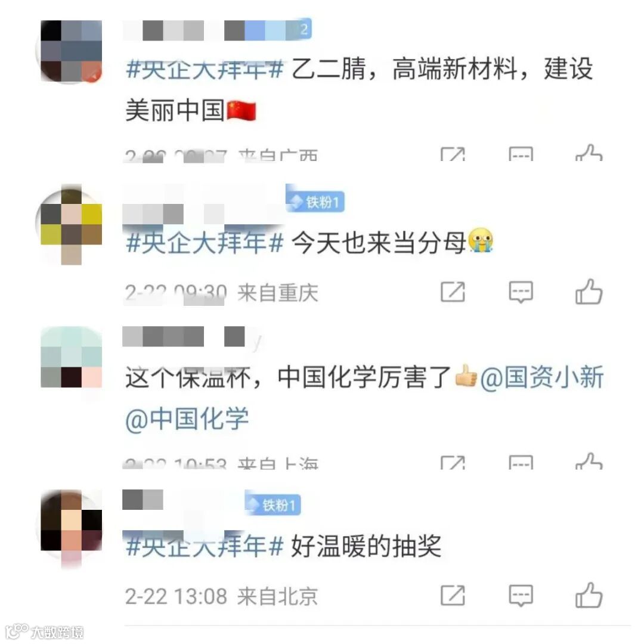644x644 pixels.
Task: Reply to the 乙二腈 comment from 广西
Action: [x=521, y=154]
